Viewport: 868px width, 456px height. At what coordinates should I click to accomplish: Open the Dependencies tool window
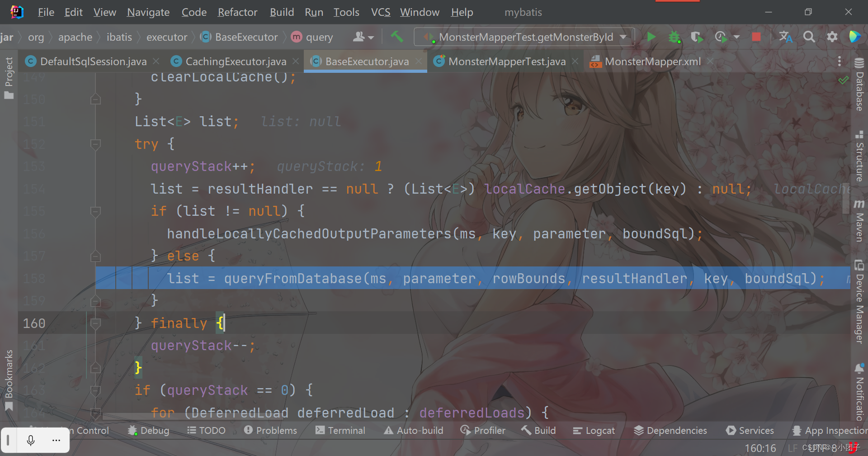[670, 430]
